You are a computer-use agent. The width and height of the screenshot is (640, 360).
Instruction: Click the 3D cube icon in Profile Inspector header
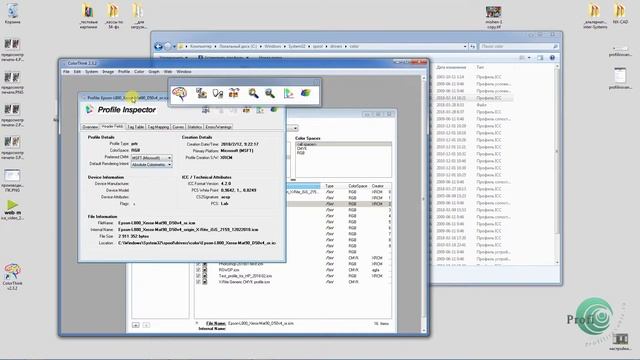tap(274, 110)
